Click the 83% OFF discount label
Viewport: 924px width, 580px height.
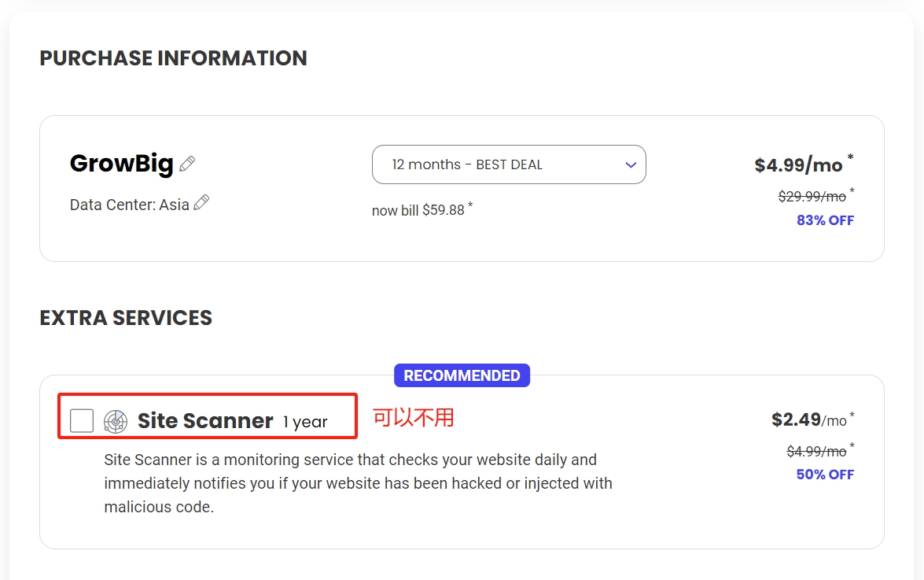tap(825, 220)
